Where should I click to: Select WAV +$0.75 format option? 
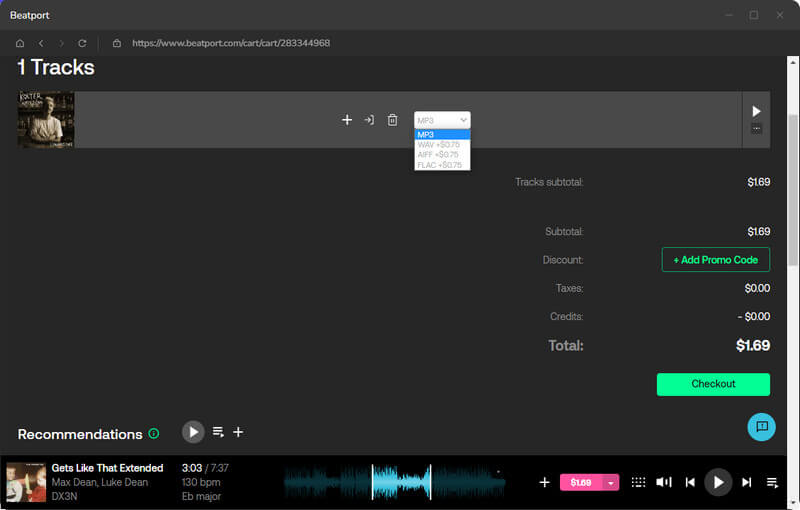(442, 145)
